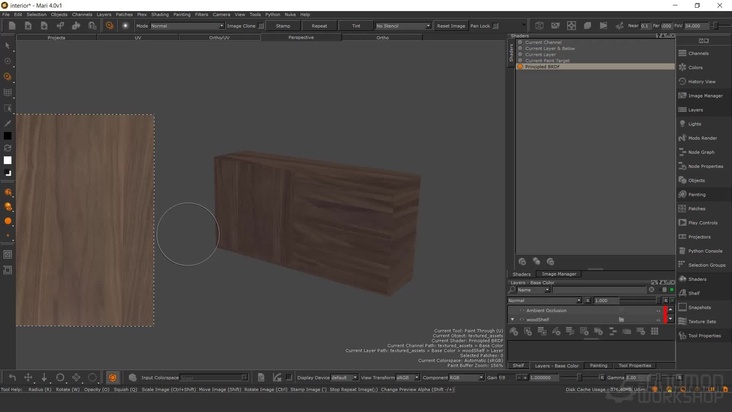Viewport: 732px width, 412px height.
Task: Open the layer filter Name dropdown
Action: tap(533, 290)
